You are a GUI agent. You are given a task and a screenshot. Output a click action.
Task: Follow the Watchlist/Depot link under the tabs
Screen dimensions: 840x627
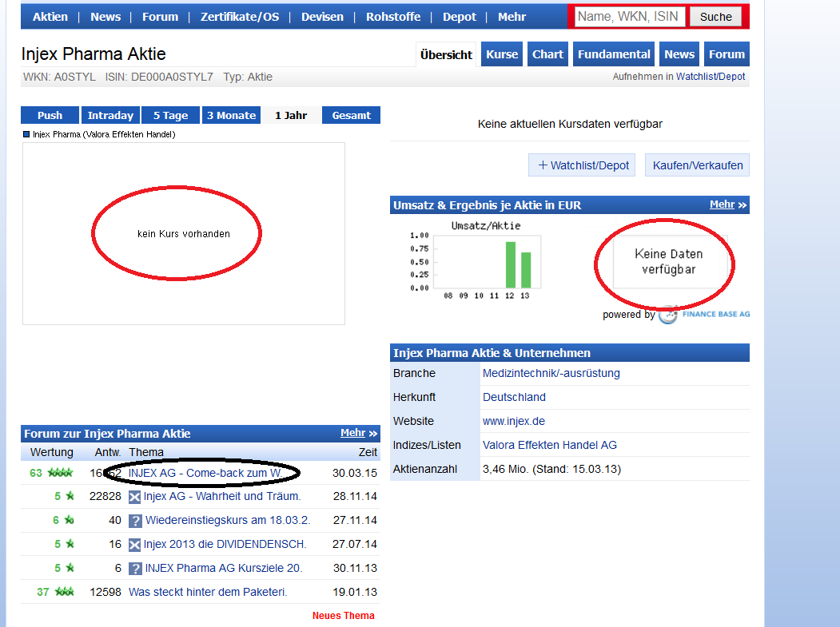711,77
